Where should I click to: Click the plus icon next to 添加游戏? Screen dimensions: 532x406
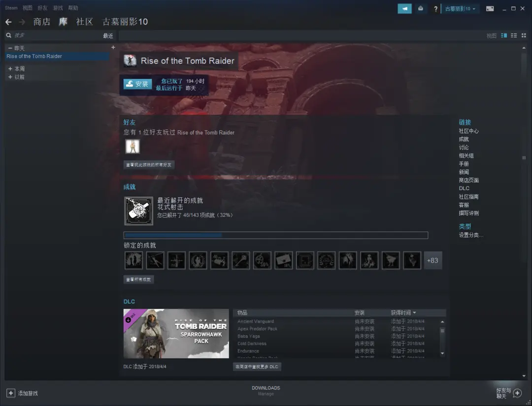point(10,393)
